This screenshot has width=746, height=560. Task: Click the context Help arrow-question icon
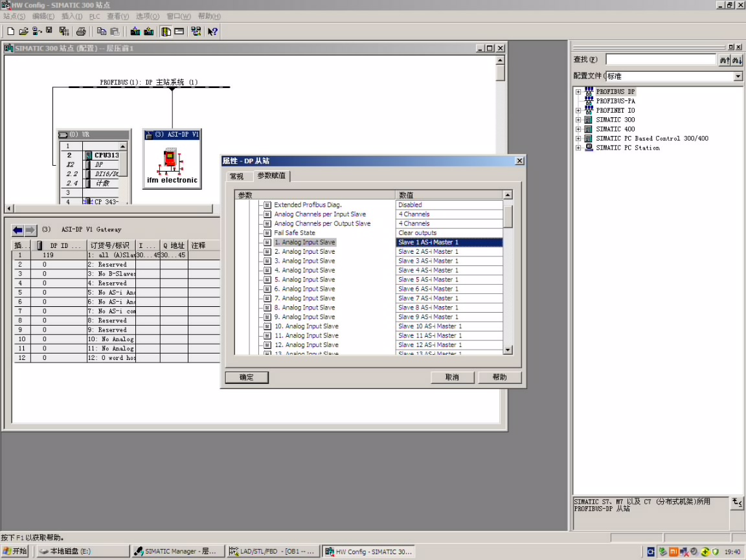[212, 32]
